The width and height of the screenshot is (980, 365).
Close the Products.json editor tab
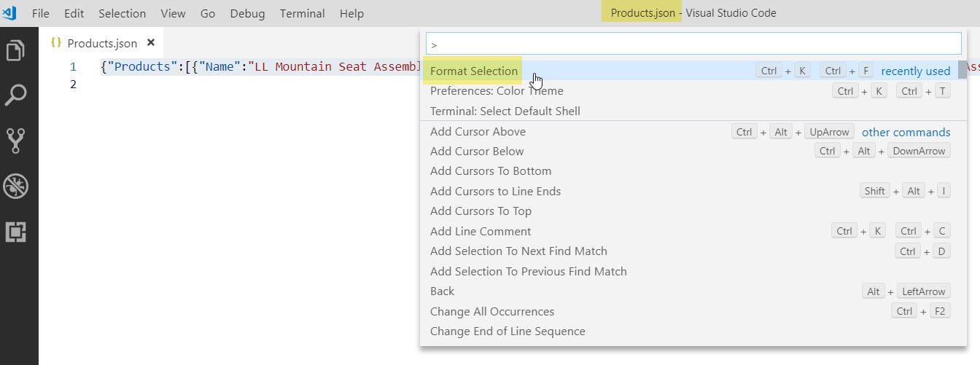(152, 43)
